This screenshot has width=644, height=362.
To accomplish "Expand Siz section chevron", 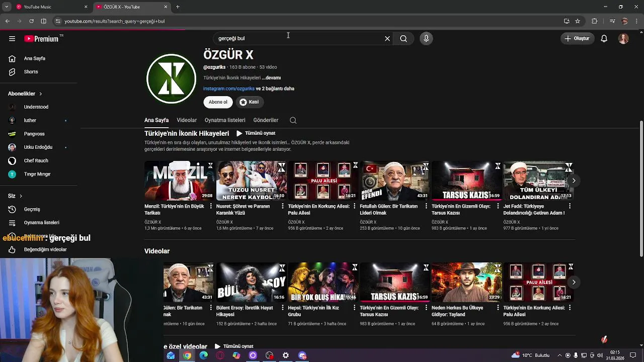I will click(x=21, y=196).
